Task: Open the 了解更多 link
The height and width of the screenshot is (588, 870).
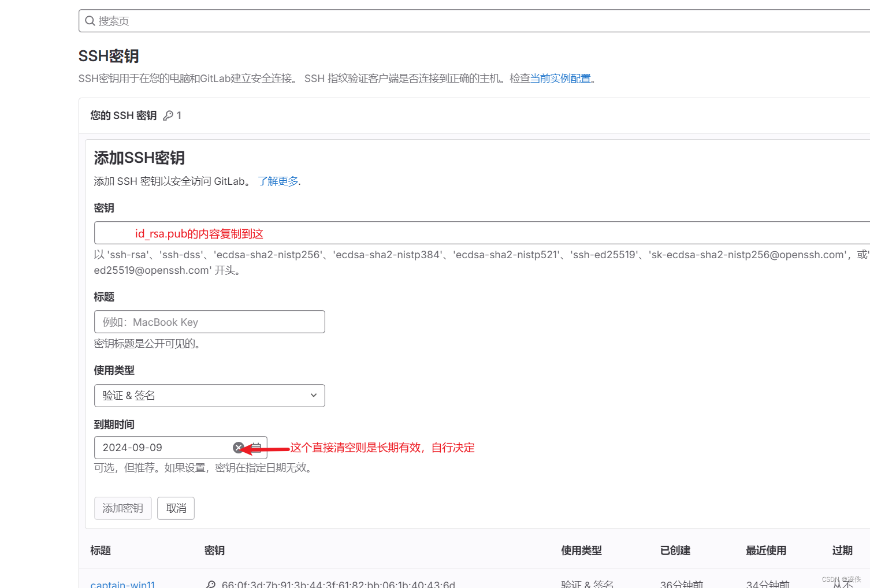Action: (278, 181)
